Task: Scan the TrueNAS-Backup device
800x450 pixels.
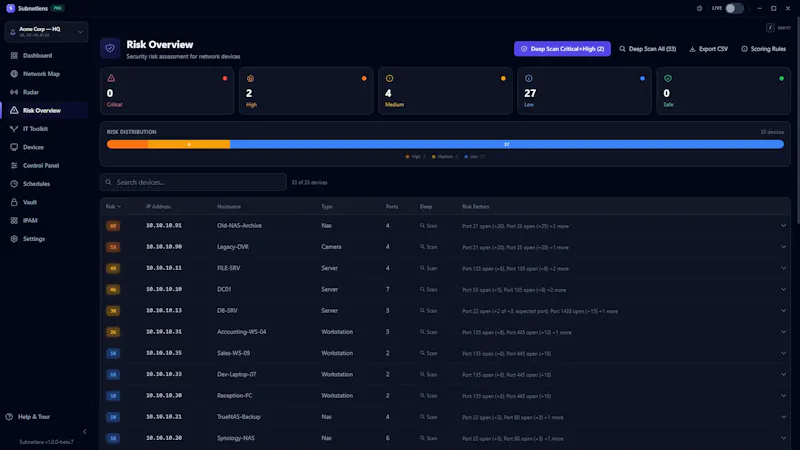Action: [429, 417]
